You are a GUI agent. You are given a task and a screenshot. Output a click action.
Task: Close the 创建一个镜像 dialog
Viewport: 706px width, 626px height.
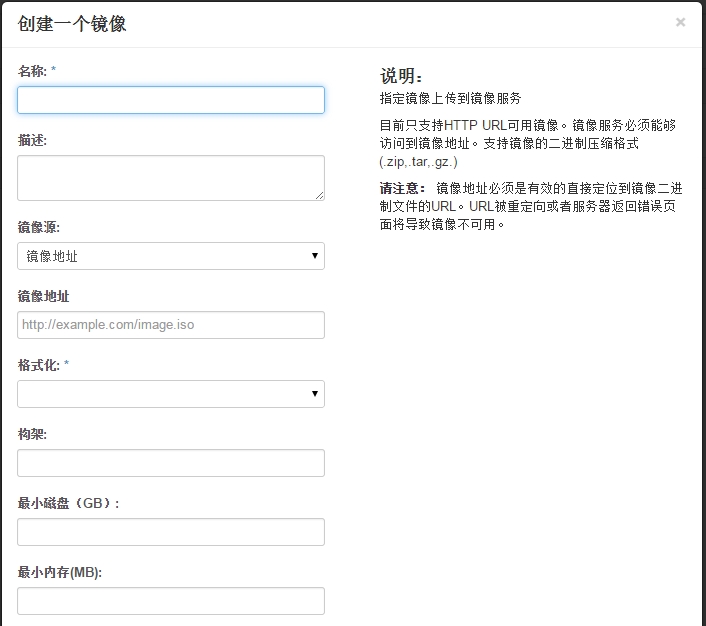coord(680,22)
